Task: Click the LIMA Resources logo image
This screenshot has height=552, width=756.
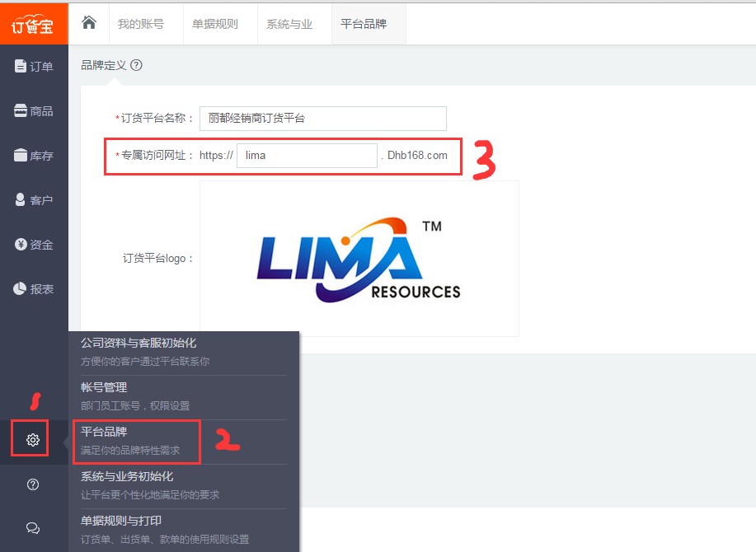Action: pos(359,259)
